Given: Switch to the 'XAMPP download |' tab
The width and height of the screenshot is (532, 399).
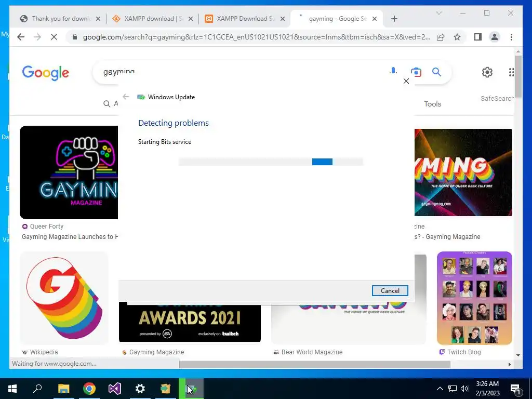Looking at the screenshot, I should (x=153, y=19).
